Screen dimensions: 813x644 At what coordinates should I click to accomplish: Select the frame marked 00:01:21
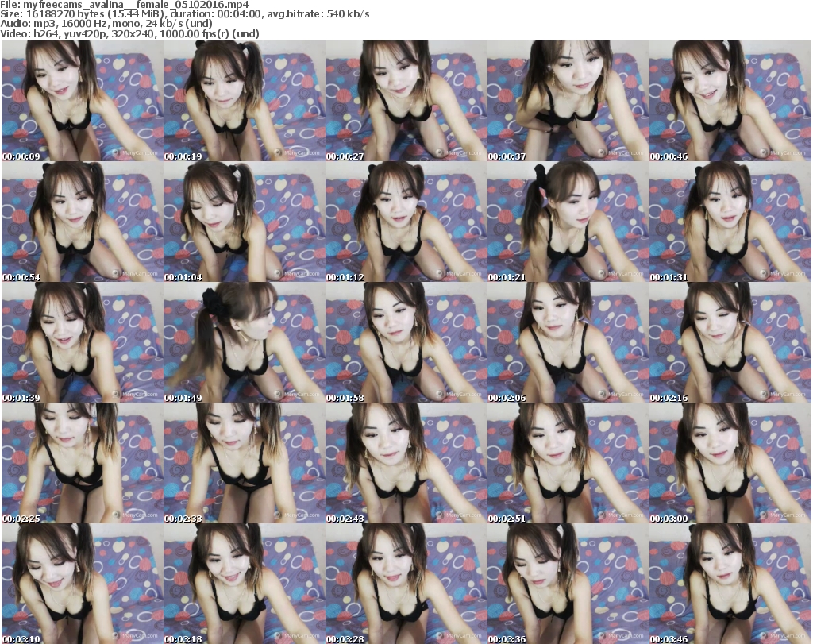[568, 222]
